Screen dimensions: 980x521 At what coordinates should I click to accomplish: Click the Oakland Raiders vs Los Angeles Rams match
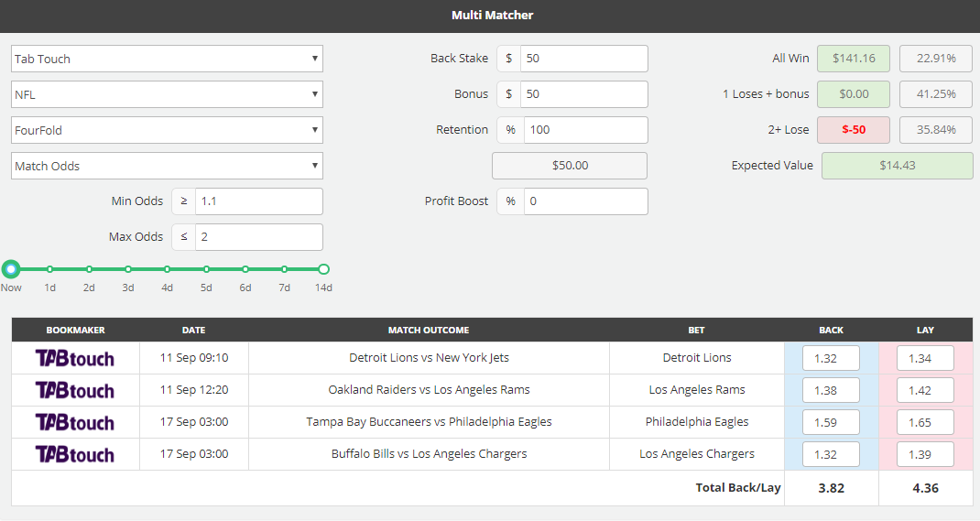pos(429,390)
